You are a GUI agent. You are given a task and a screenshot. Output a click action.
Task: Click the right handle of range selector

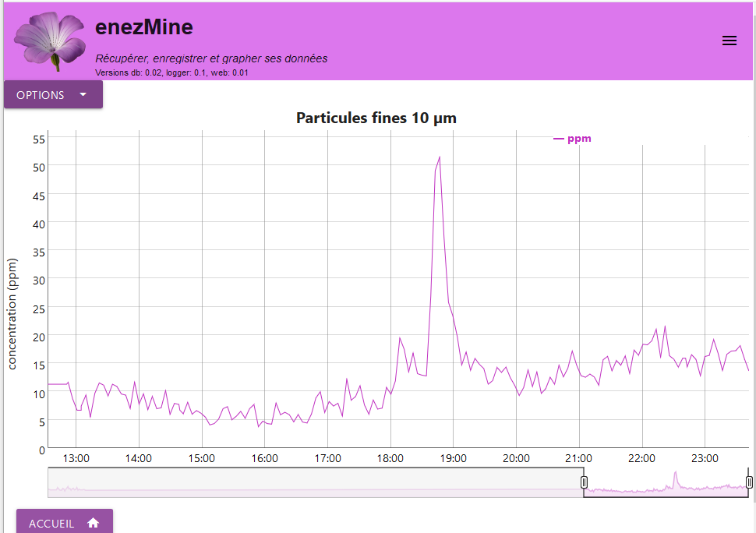[x=749, y=483]
